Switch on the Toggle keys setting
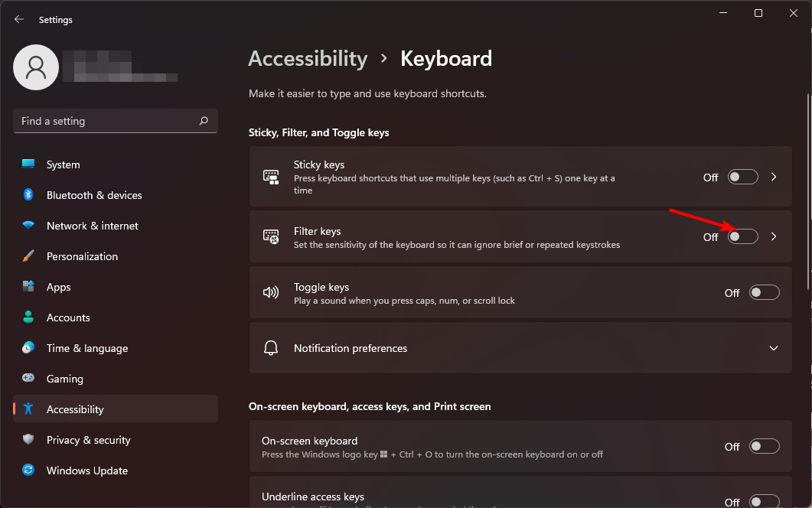 (x=765, y=292)
